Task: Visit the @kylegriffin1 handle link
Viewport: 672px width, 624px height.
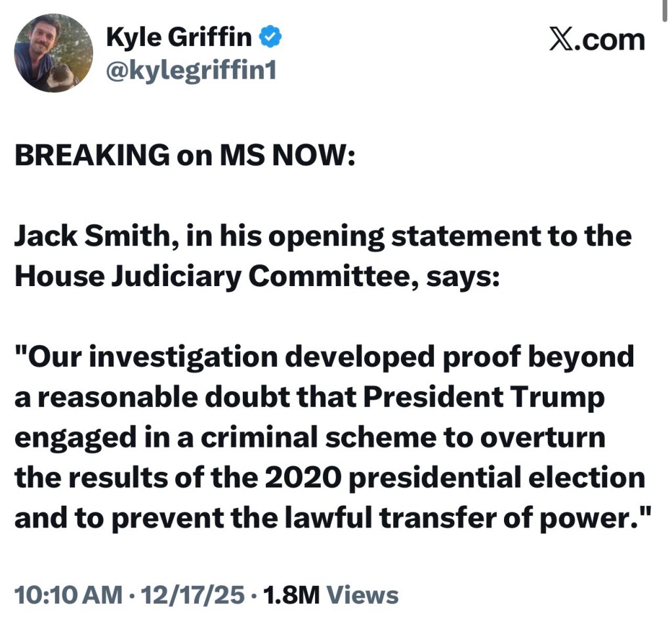Action: pyautogui.click(x=191, y=70)
